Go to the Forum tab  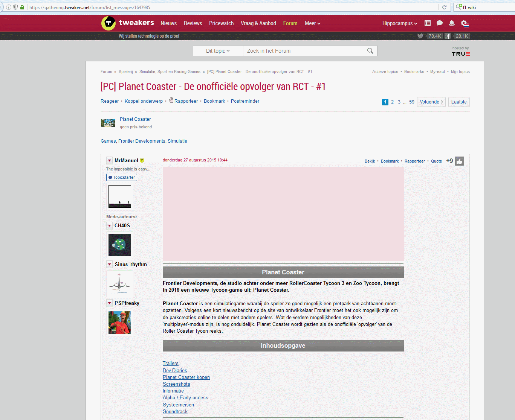290,23
